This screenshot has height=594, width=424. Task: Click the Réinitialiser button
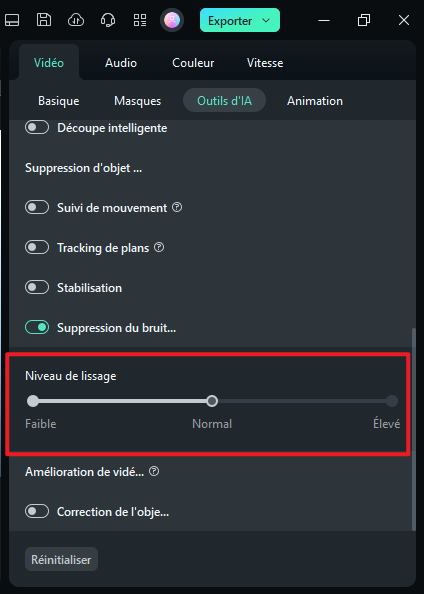61,560
